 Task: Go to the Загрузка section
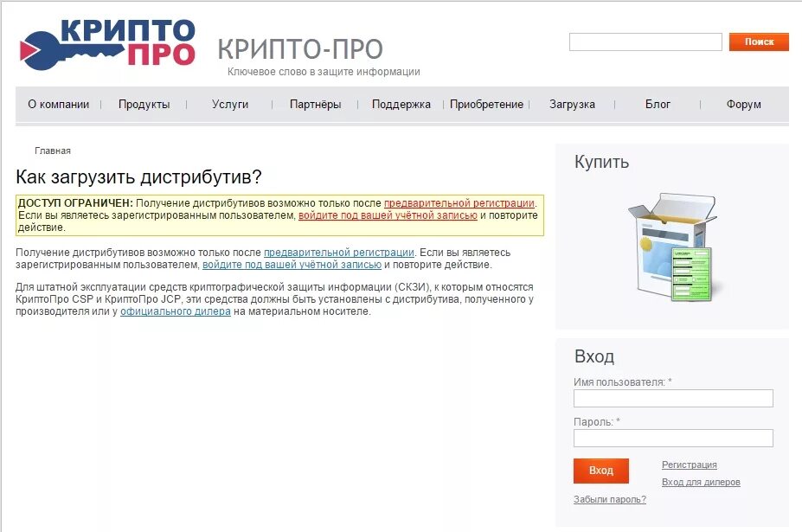tap(573, 105)
